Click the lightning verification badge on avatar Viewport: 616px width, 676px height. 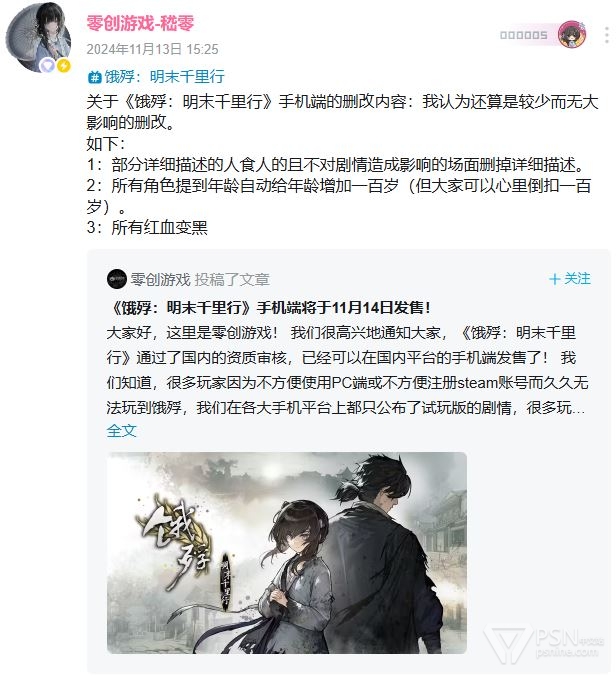pos(64,66)
